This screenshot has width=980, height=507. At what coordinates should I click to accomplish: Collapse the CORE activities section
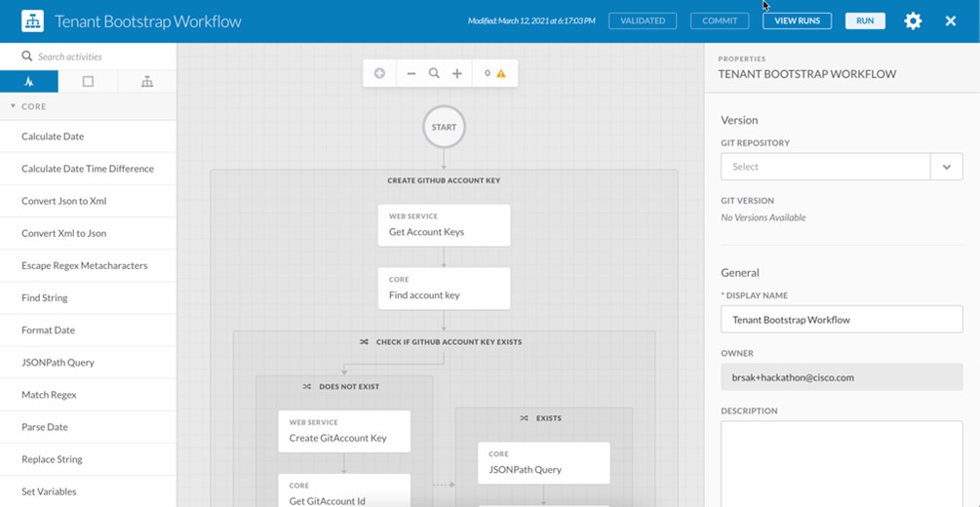pos(14,106)
